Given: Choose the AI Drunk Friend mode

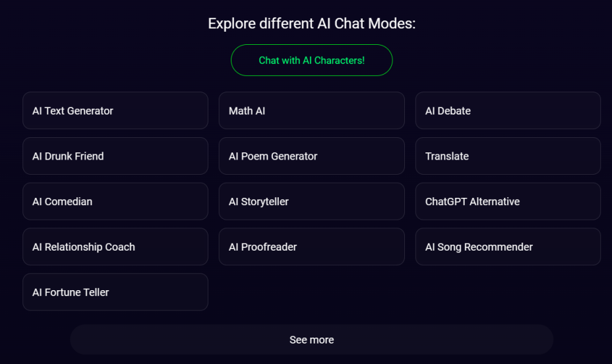Looking at the screenshot, I should [115, 156].
